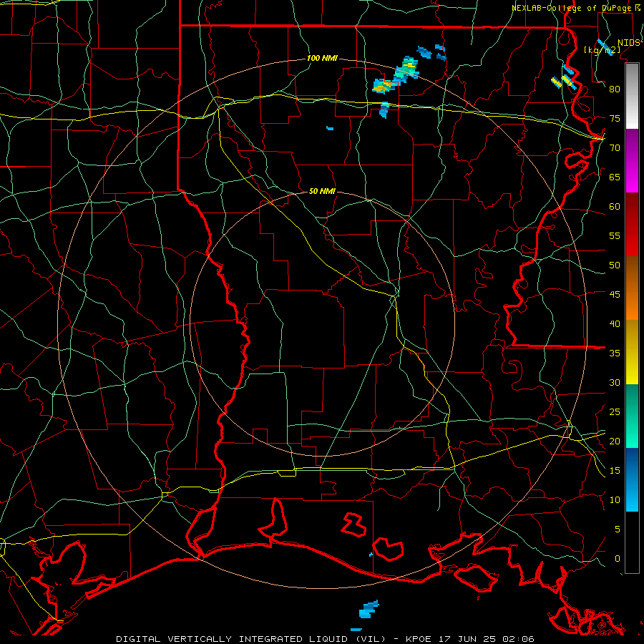Click the 0 value on the color scale
The width and height of the screenshot is (644, 644).
tap(617, 559)
